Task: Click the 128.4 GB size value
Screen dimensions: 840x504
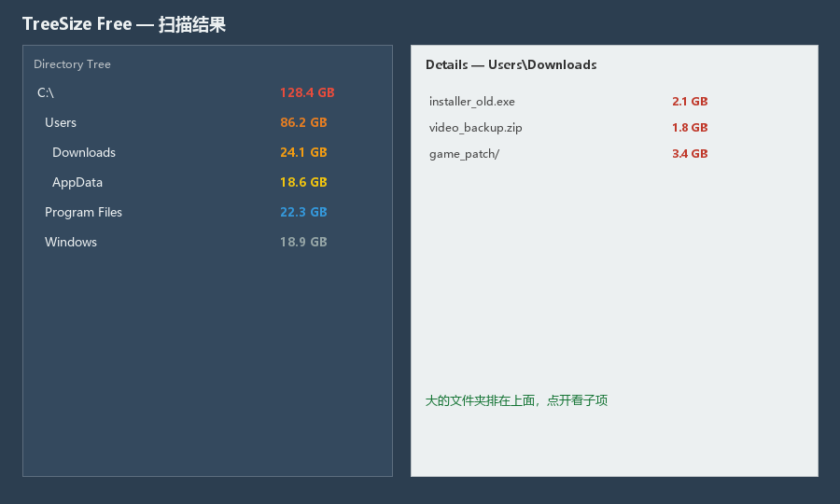Action: tap(307, 92)
